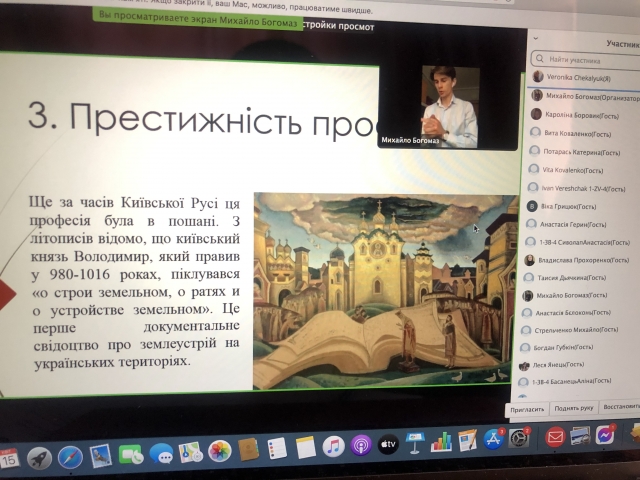640x480 pixels.
Task: Click Восстановить button in participants panel
Action: tap(620, 407)
